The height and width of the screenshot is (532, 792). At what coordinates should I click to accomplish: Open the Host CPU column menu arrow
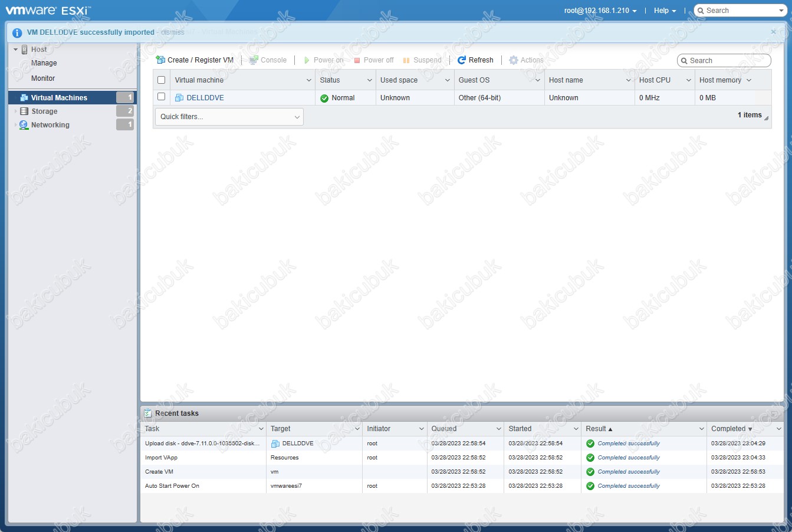(x=689, y=80)
